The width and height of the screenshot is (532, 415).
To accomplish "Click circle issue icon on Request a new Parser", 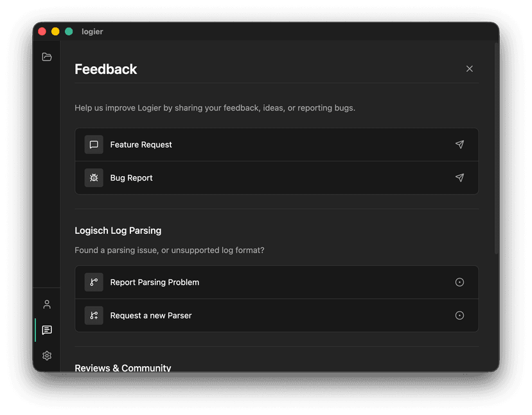I will point(459,315).
